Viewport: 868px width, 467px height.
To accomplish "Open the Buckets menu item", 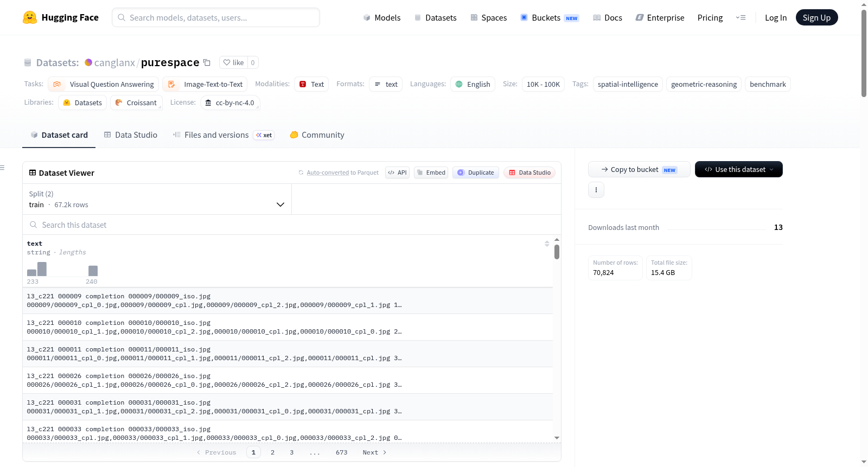I will pyautogui.click(x=550, y=17).
